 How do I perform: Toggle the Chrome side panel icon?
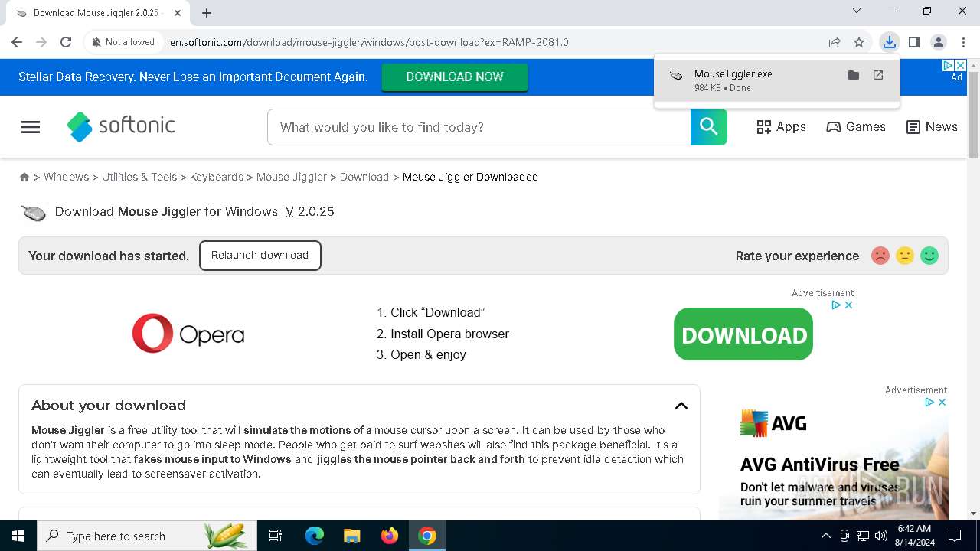coord(913,42)
